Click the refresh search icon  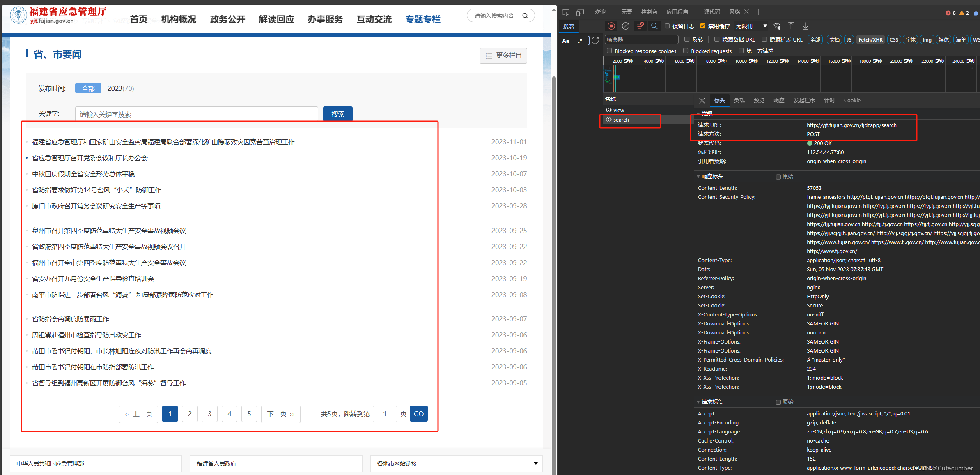coord(595,40)
